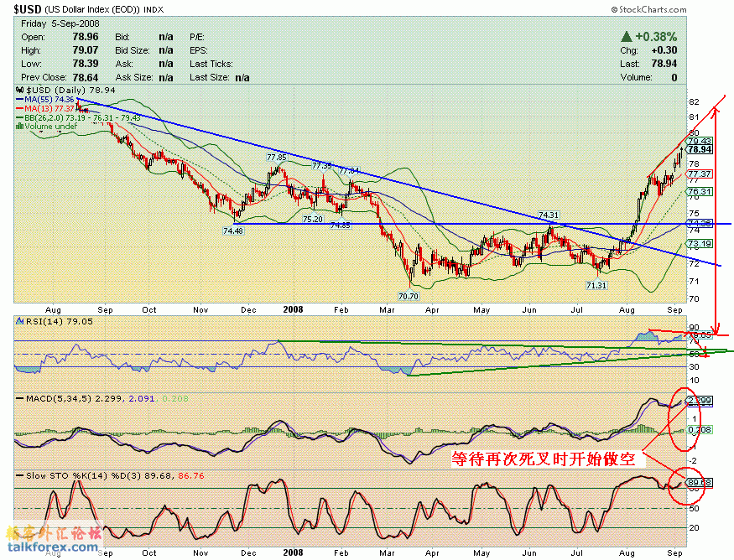Click the MACD(5,34,5) panel label
The height and width of the screenshot is (560, 734).
click(x=59, y=398)
